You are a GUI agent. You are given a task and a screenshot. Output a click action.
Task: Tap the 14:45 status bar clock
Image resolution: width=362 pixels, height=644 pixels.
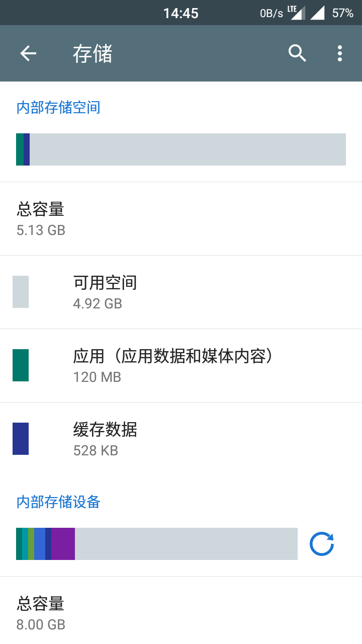coord(180,13)
